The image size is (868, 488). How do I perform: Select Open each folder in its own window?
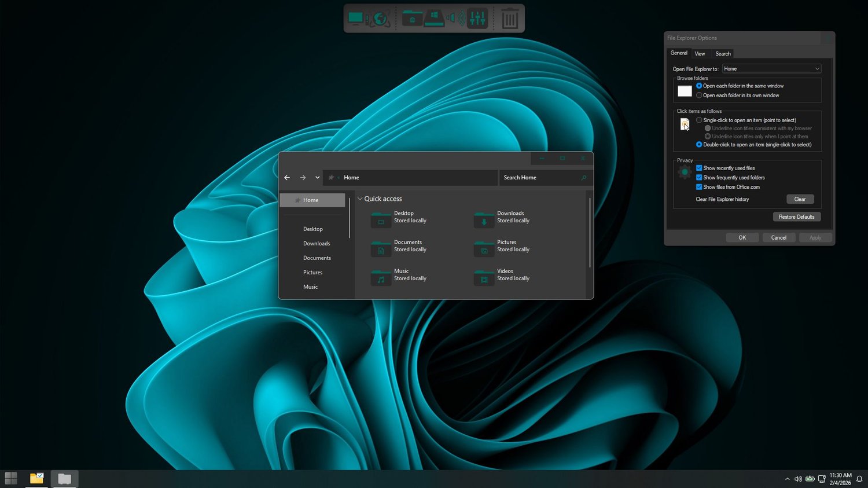click(699, 96)
